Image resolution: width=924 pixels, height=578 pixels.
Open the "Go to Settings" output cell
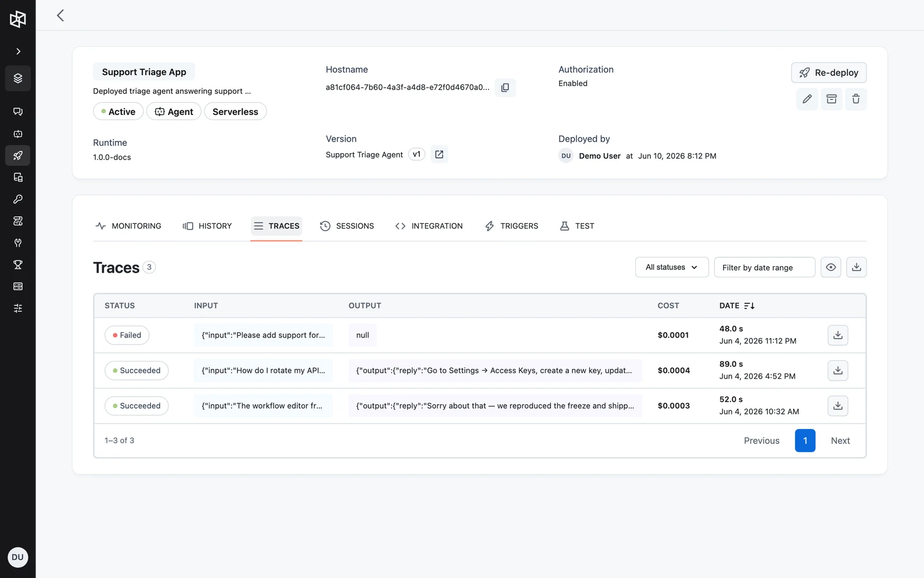495,370
